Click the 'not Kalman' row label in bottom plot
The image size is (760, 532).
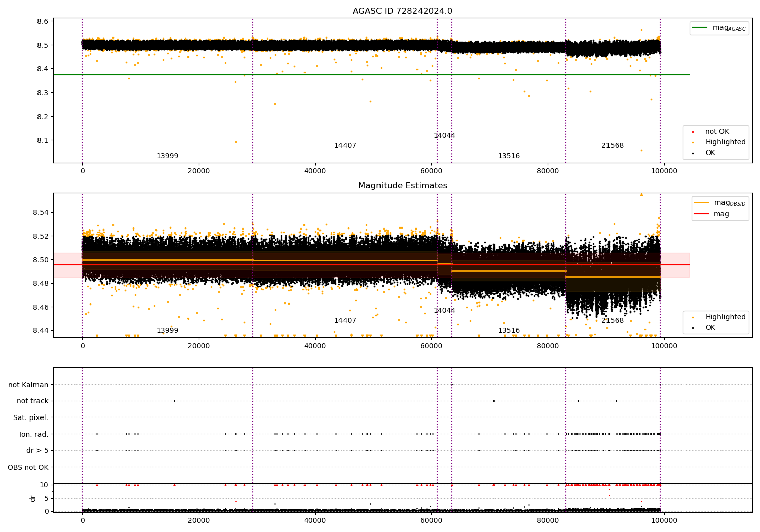coord(28,385)
